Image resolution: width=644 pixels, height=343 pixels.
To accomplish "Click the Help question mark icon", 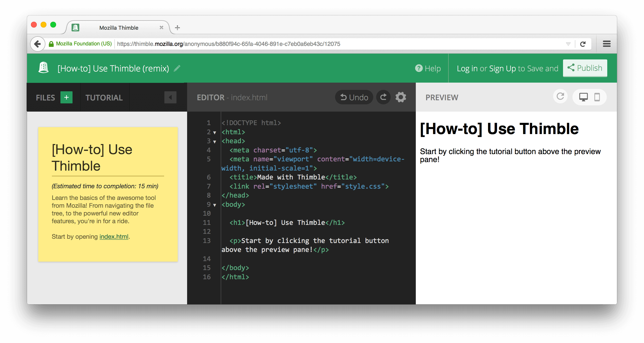I will coord(419,68).
